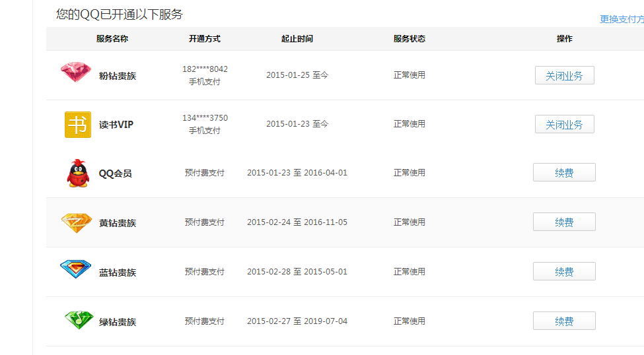Click the heading 您的QQ已开通以下服务
The image size is (644, 355).
[x=120, y=15]
